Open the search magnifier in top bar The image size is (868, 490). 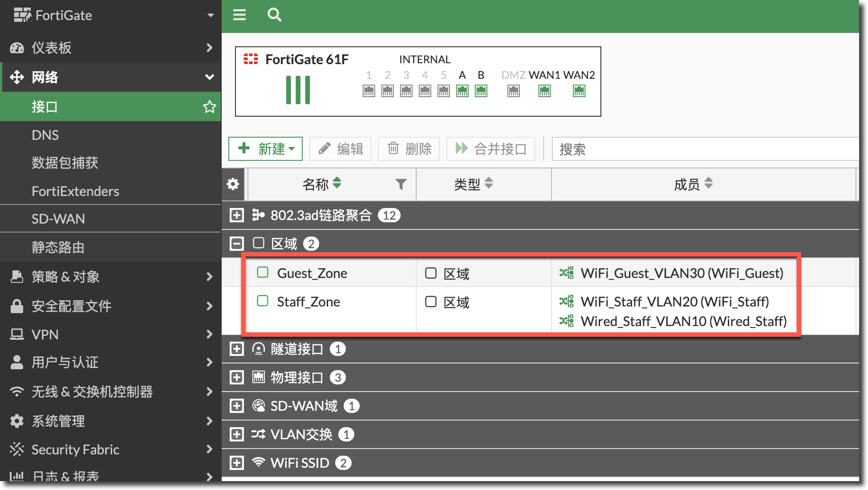click(274, 15)
